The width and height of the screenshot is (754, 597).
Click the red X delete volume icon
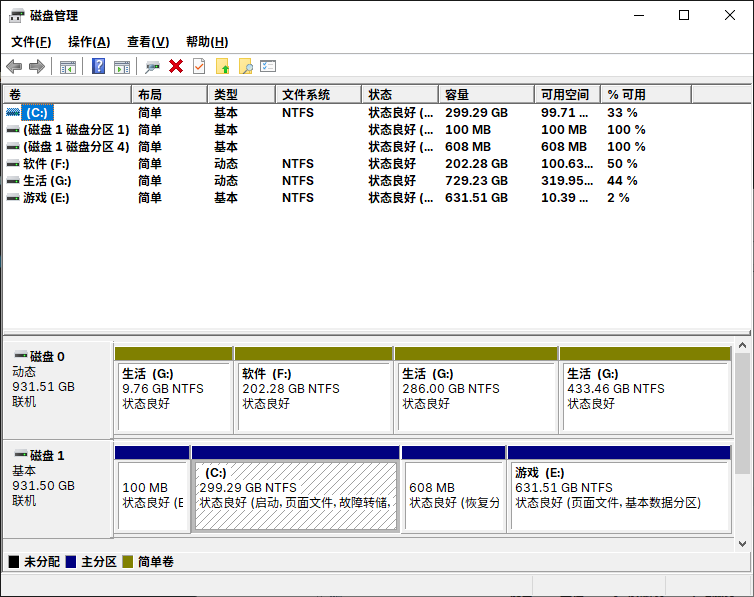(176, 66)
